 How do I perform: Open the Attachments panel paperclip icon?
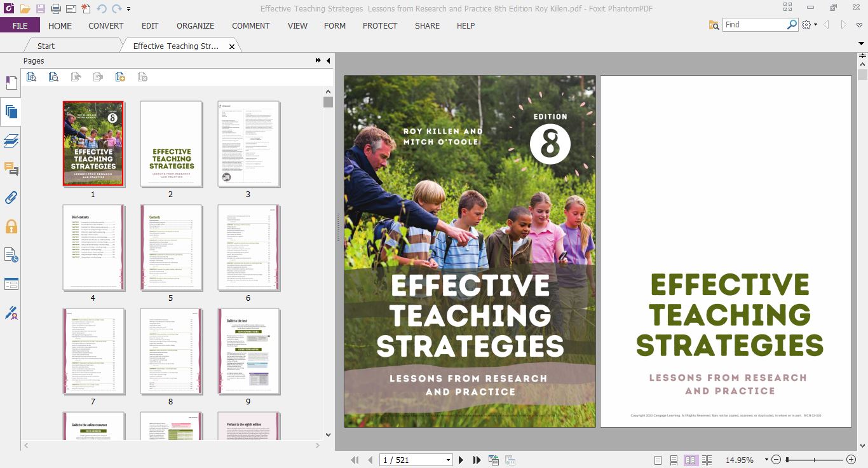(11, 198)
